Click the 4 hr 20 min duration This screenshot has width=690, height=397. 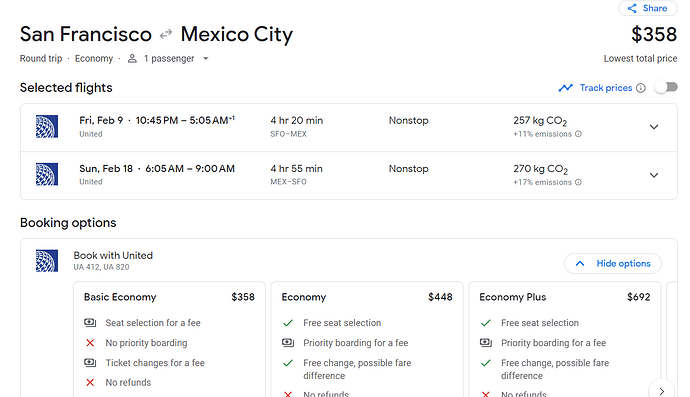297,121
